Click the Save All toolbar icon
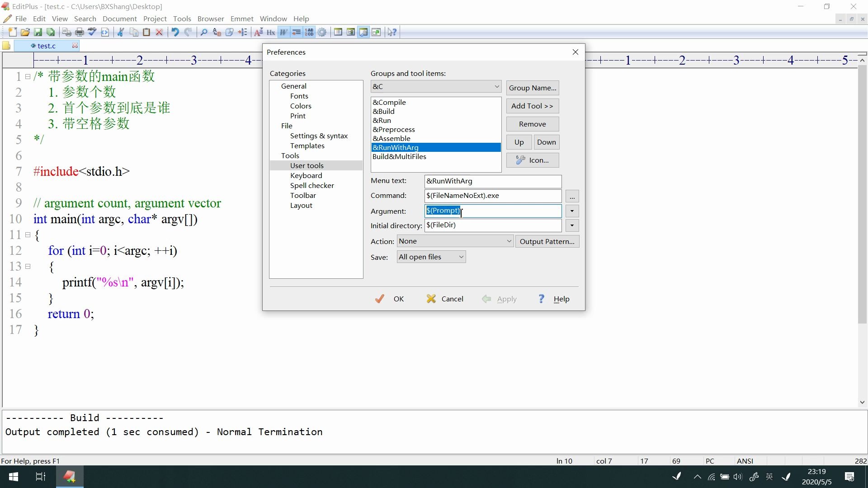Image resolution: width=868 pixels, height=488 pixels. [51, 32]
